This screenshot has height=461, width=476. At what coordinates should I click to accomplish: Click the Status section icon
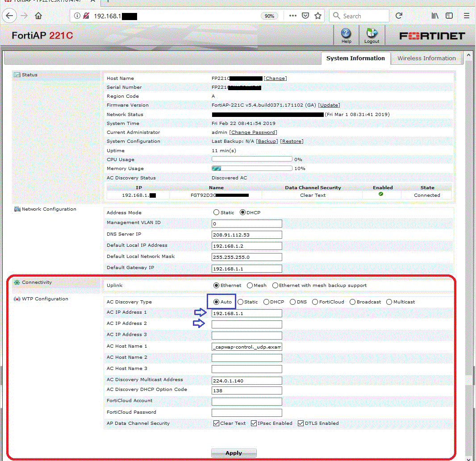pyautogui.click(x=17, y=75)
